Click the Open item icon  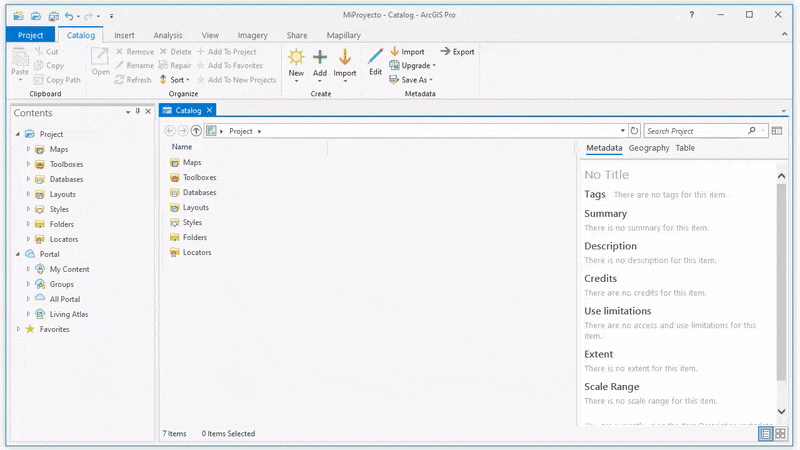100,57
